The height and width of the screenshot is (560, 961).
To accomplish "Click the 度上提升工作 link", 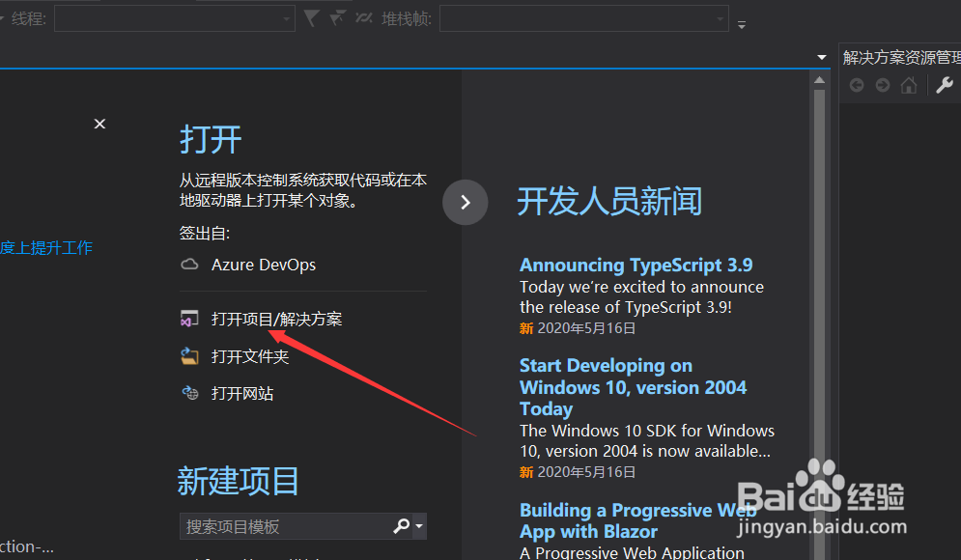I will [46, 247].
